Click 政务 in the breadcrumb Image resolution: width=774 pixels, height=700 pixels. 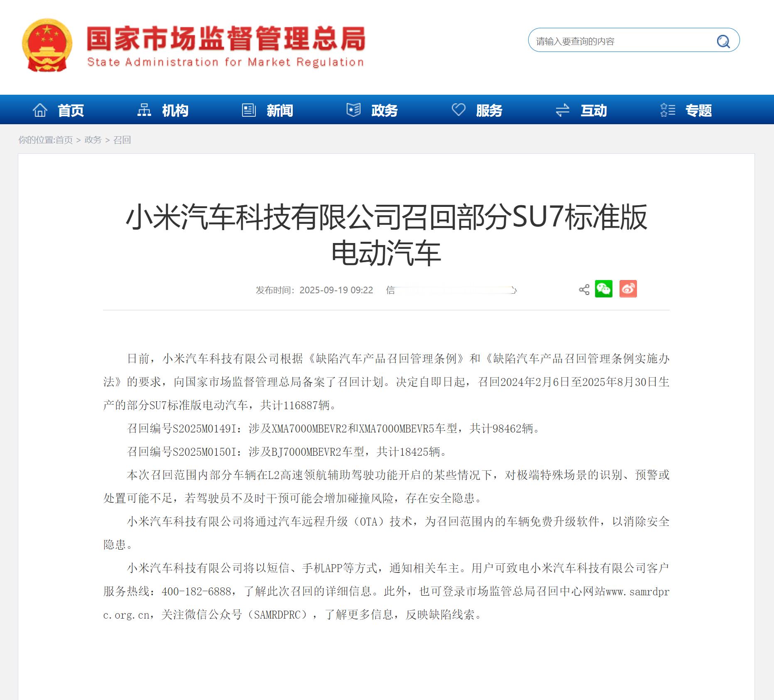(93, 140)
